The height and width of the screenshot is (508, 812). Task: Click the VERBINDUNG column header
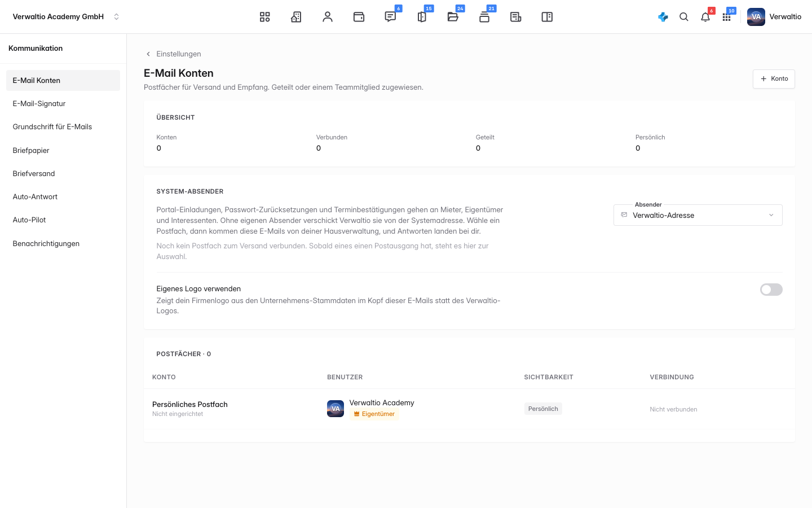(672, 377)
